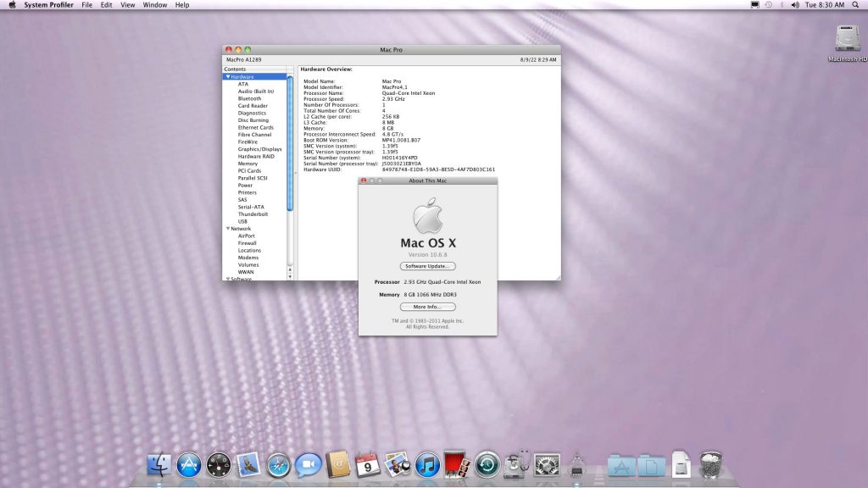Screen dimensions: 868x488
Task: Select FireWire in the sidebar
Action: click(x=248, y=141)
